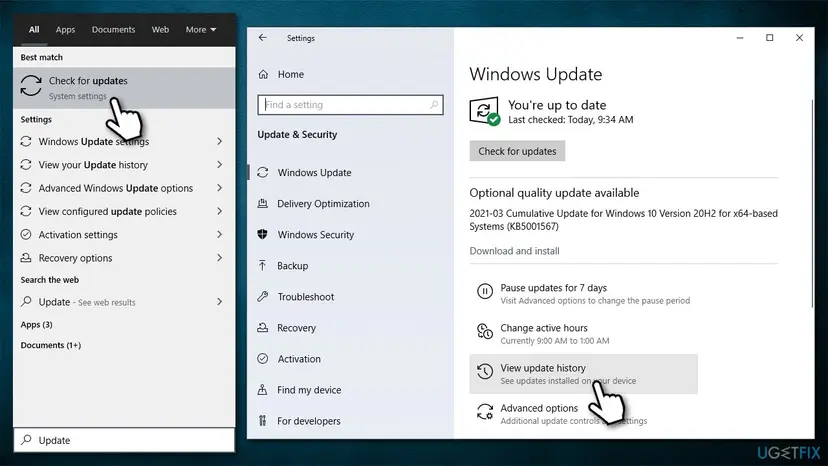The width and height of the screenshot is (828, 466).
Task: Click the For developers sliders icon
Action: pos(262,421)
